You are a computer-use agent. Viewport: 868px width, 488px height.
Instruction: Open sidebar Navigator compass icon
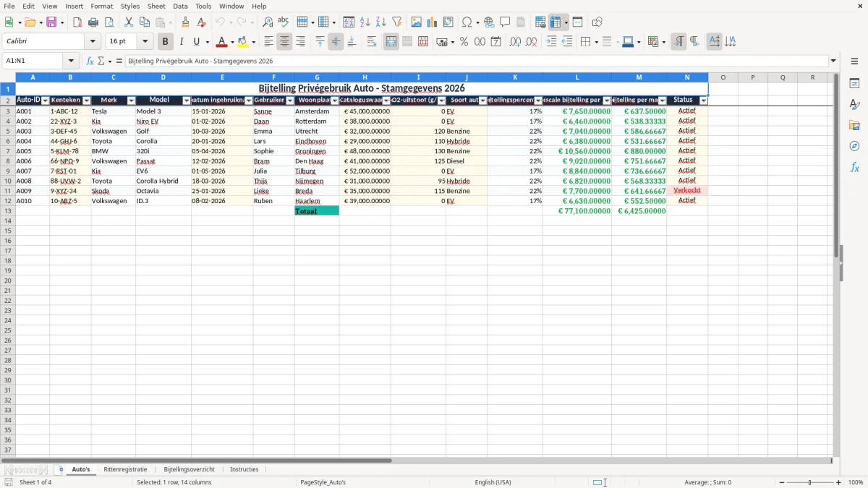tap(854, 146)
